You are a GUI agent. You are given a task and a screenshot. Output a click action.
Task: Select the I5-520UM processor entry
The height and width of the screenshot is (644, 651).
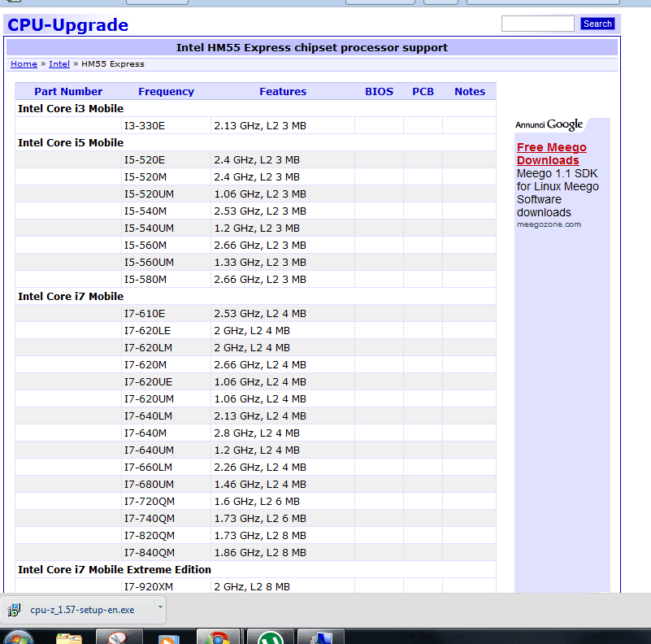pos(149,194)
